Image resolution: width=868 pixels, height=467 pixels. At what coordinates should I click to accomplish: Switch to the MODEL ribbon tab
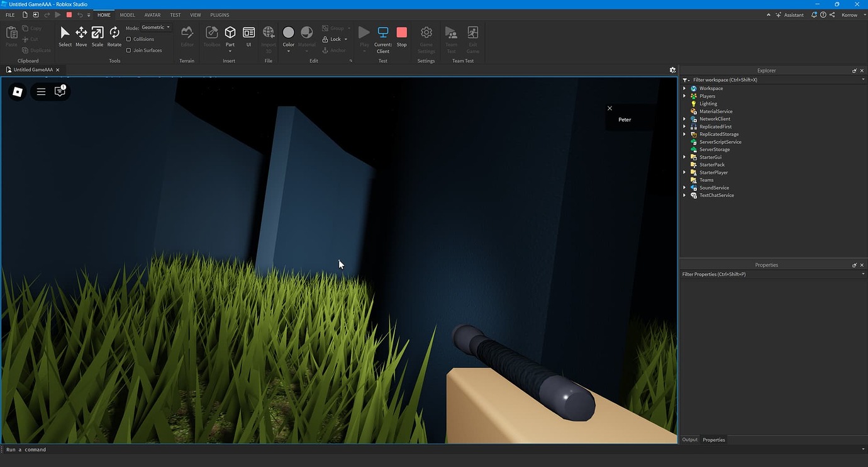[127, 14]
